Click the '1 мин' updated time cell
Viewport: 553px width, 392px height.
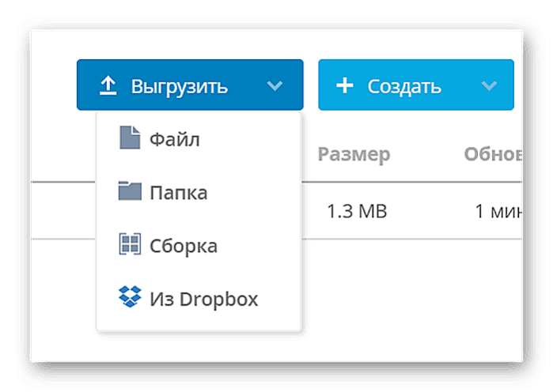tap(498, 211)
